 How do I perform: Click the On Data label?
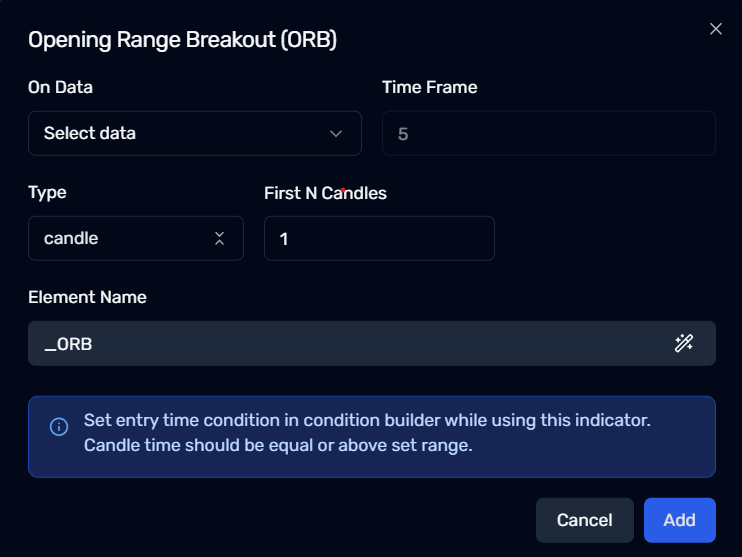point(60,87)
